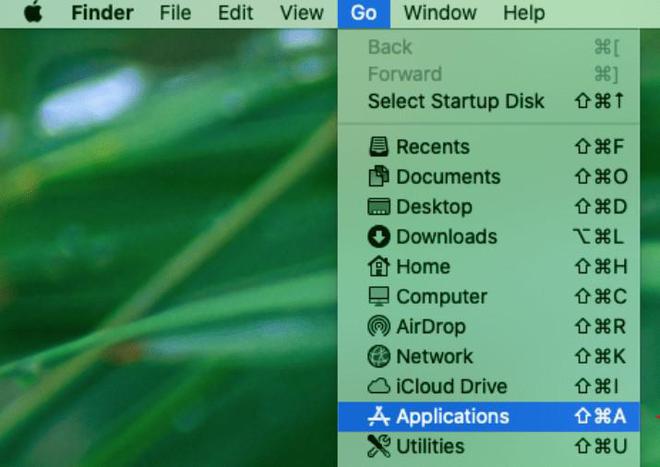Open the Edit menu
Viewport: 660px width, 467px height.
[x=235, y=13]
